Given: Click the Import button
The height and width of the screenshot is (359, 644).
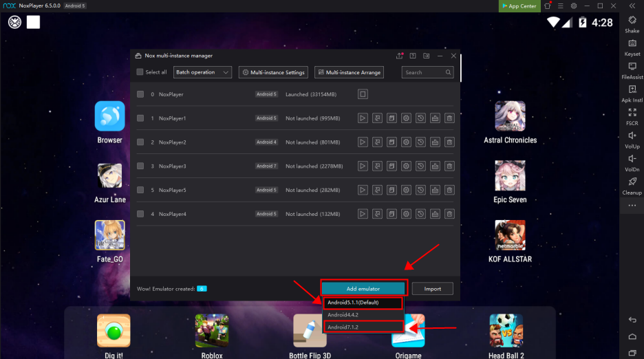Looking at the screenshot, I should coord(433,289).
